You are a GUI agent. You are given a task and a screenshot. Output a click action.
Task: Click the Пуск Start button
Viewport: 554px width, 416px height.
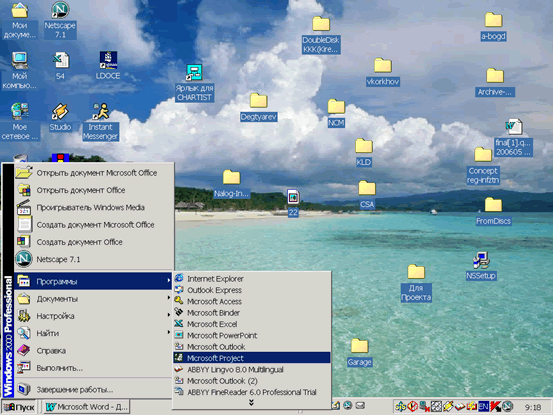[x=19, y=407]
